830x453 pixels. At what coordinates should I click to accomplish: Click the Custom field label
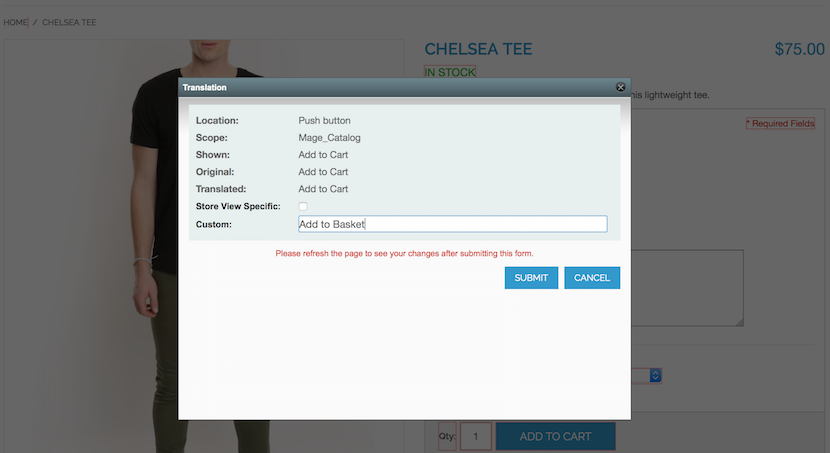click(214, 224)
